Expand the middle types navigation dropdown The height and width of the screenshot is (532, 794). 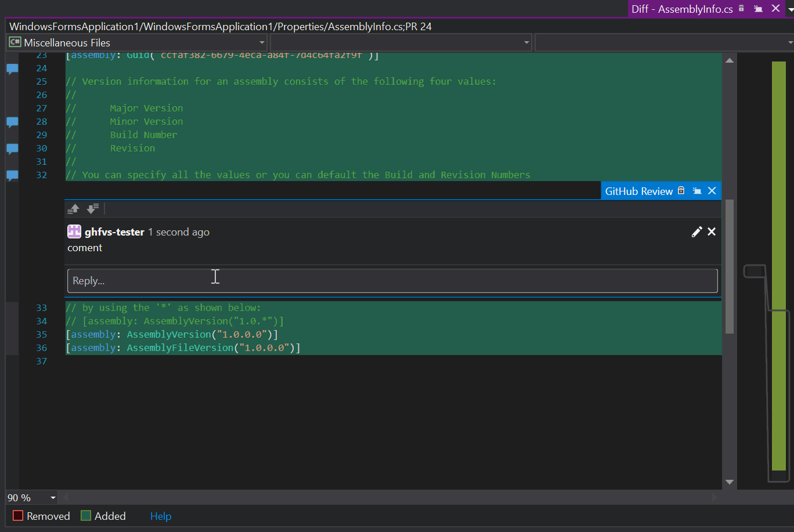coord(526,43)
